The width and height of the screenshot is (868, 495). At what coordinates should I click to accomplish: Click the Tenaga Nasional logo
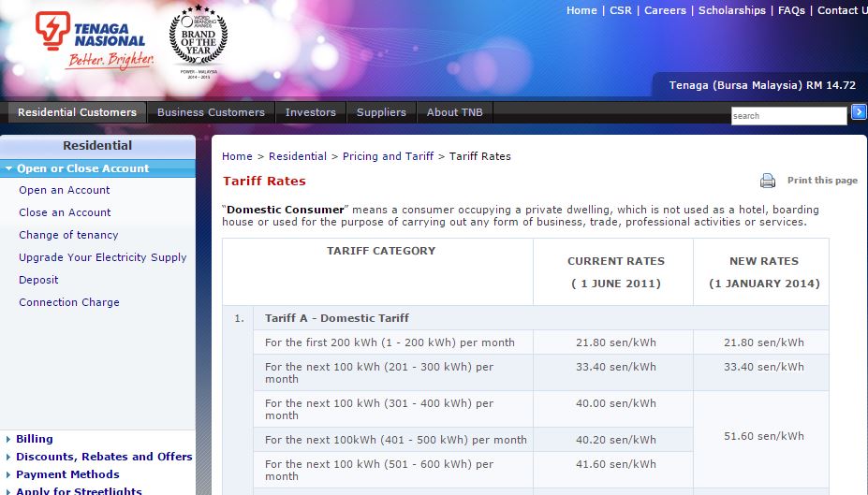94,41
